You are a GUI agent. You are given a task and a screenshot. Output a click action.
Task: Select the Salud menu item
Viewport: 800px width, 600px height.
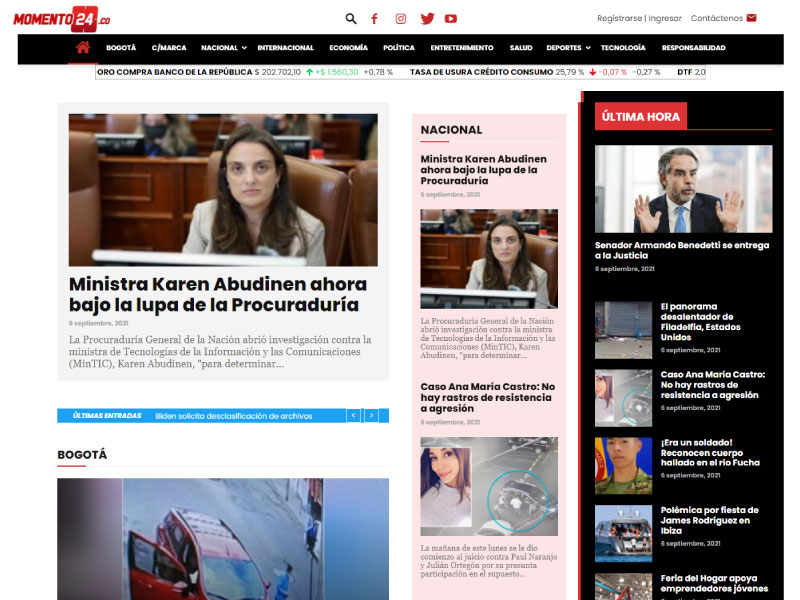click(521, 47)
